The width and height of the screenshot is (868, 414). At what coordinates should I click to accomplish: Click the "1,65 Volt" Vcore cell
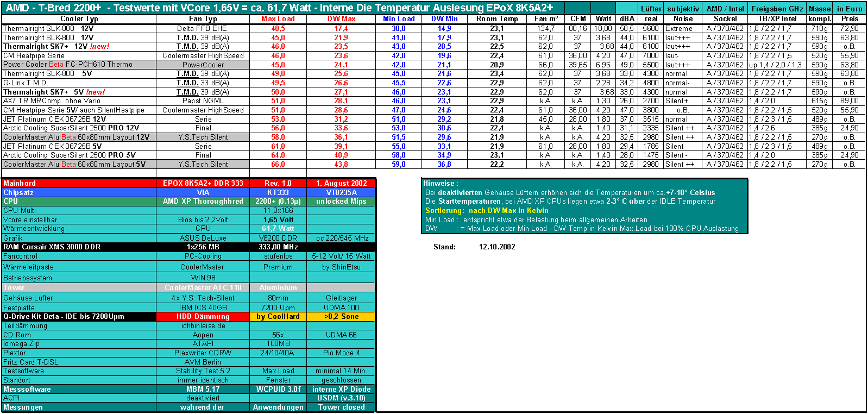point(278,220)
